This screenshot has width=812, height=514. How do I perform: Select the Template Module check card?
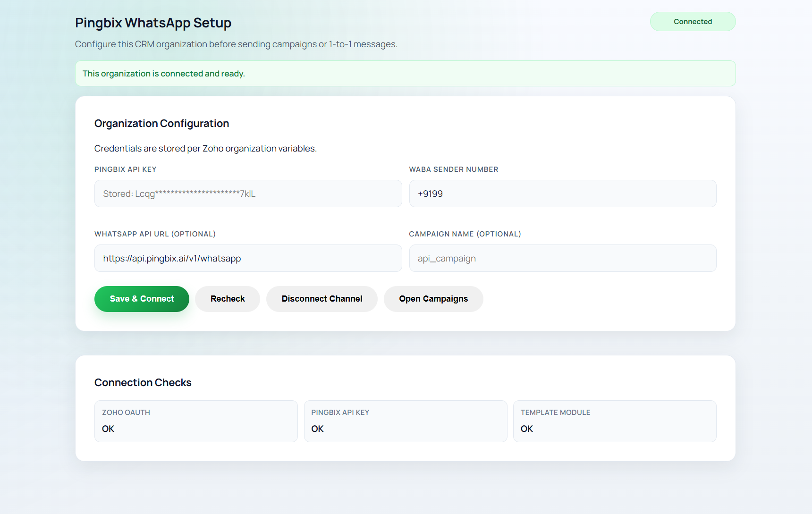pyautogui.click(x=614, y=421)
